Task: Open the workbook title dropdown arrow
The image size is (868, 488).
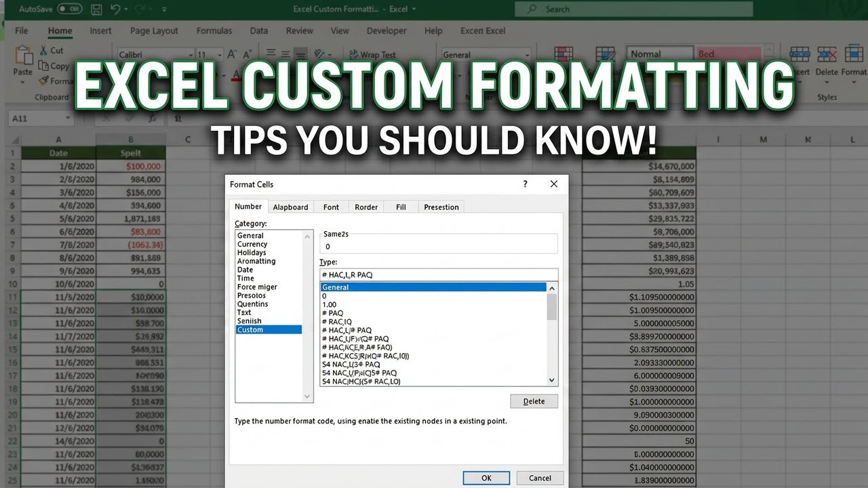Action: 414,9
